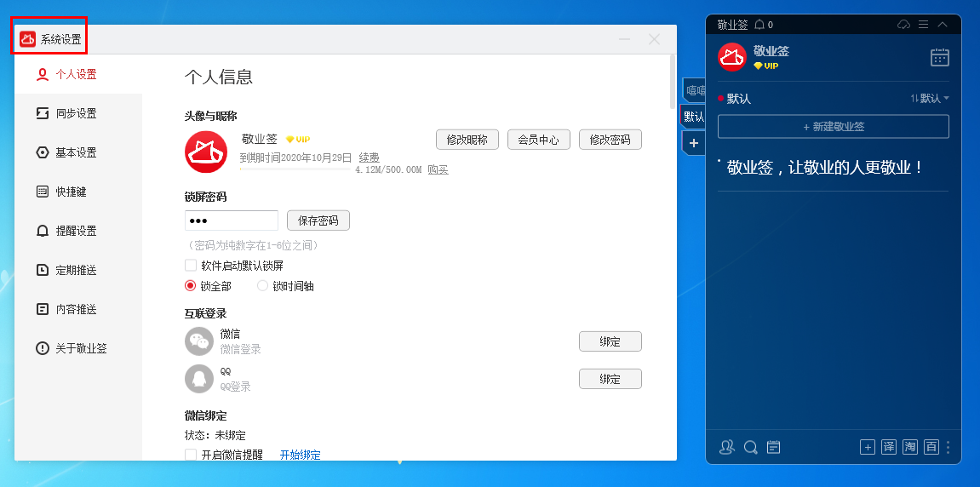Click the 淘 shortcut icon
Screen dimensions: 980x487
point(910,447)
